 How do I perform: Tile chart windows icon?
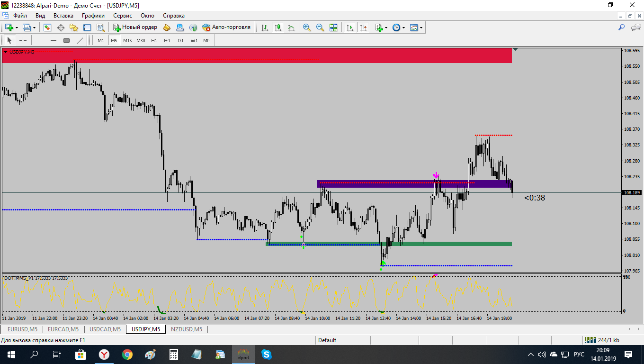pos(333,27)
